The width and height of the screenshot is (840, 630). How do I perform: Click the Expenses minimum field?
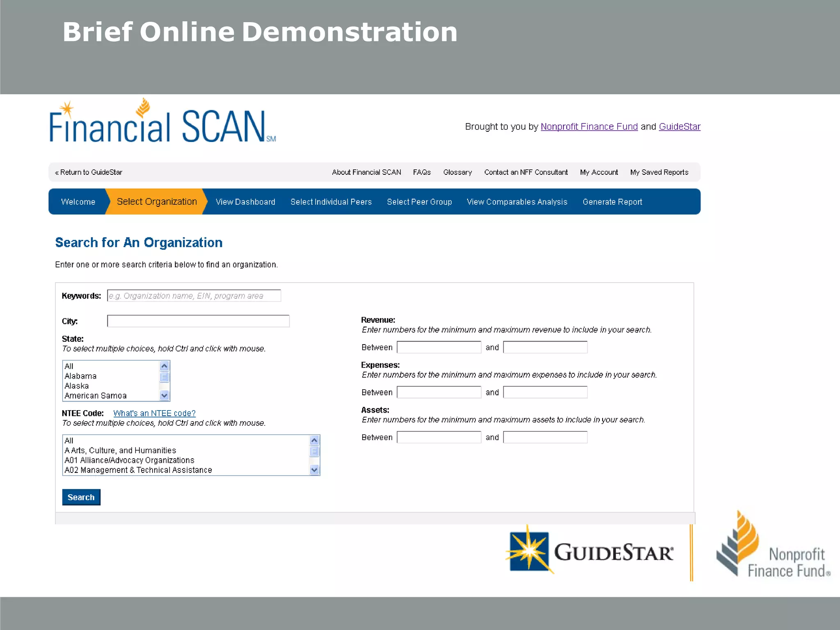(439, 392)
